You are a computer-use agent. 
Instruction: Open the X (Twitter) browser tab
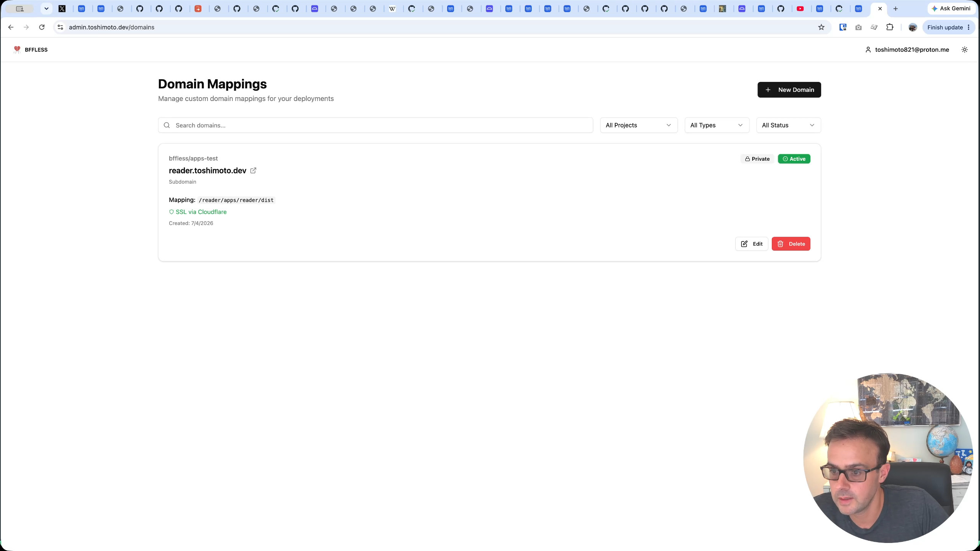tap(62, 8)
